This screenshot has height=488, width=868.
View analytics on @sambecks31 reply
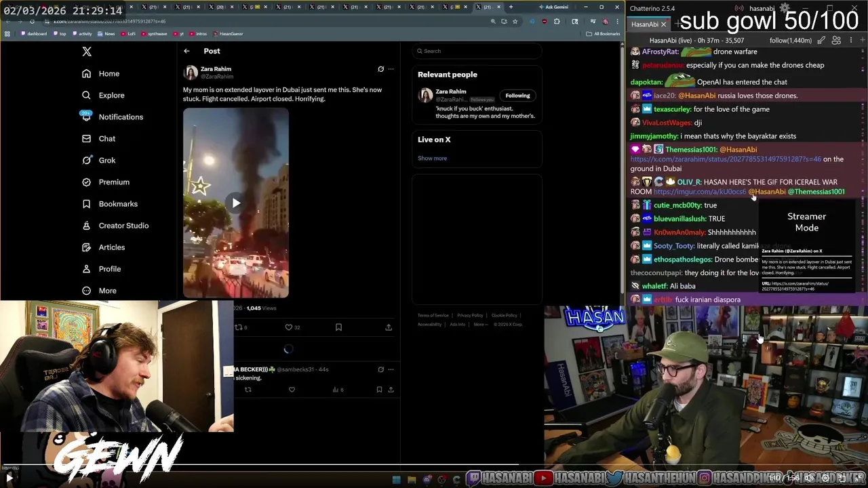click(x=338, y=390)
